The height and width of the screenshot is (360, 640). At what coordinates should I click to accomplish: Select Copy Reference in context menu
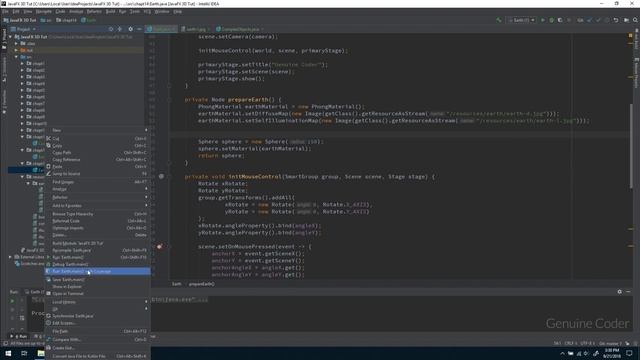tap(98, 159)
